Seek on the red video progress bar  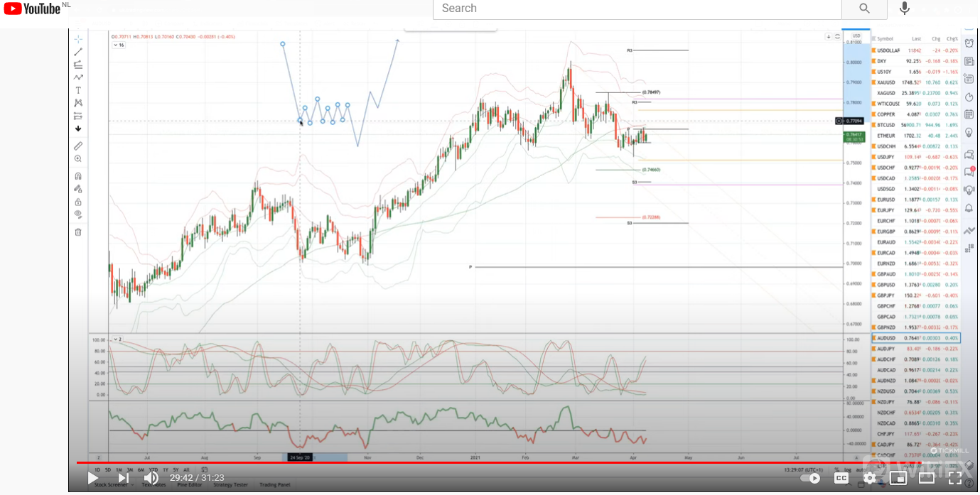pyautogui.click(x=497, y=463)
